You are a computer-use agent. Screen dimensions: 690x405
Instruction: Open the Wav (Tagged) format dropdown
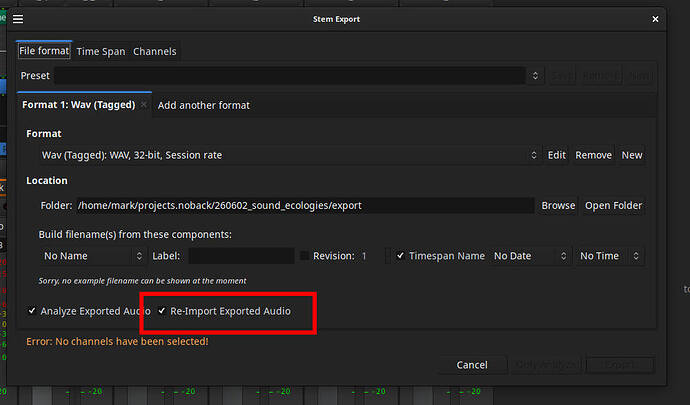coord(290,155)
